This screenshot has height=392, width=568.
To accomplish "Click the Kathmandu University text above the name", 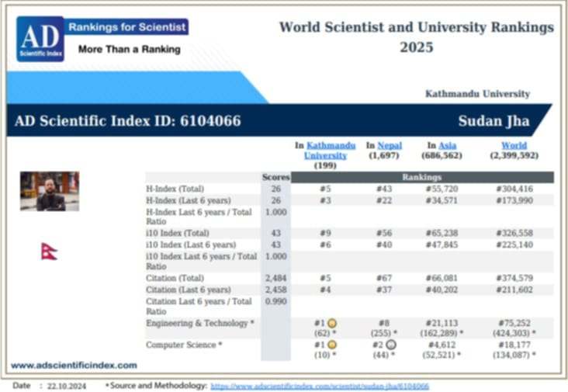I will [x=477, y=94].
